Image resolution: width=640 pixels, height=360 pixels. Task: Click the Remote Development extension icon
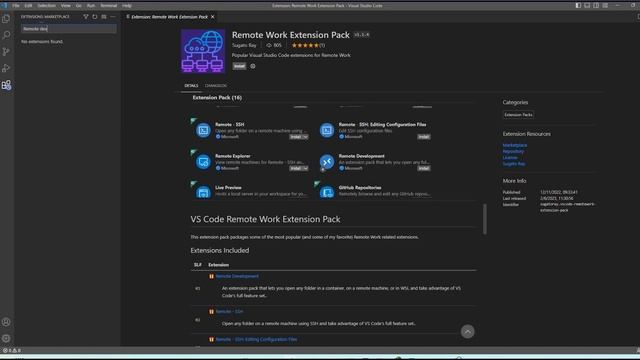tap(327, 162)
